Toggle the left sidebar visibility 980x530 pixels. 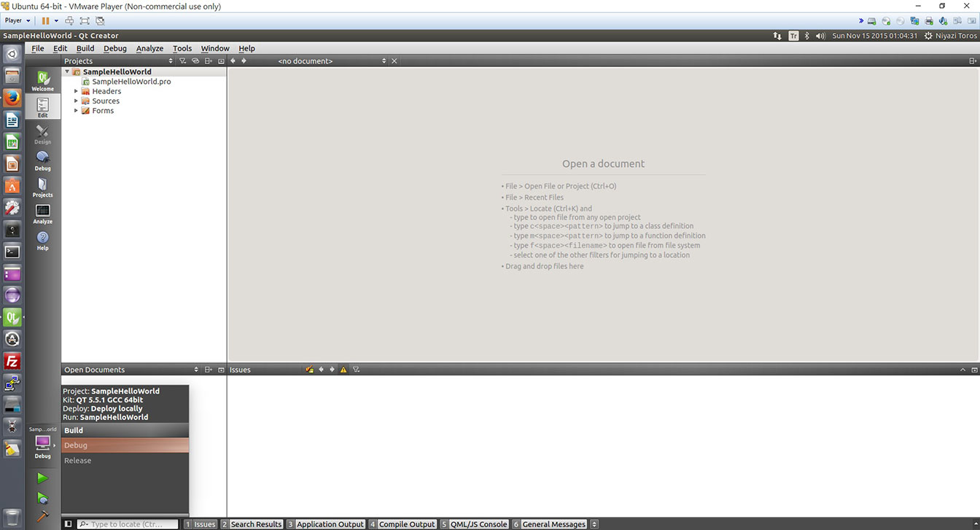coord(68,524)
